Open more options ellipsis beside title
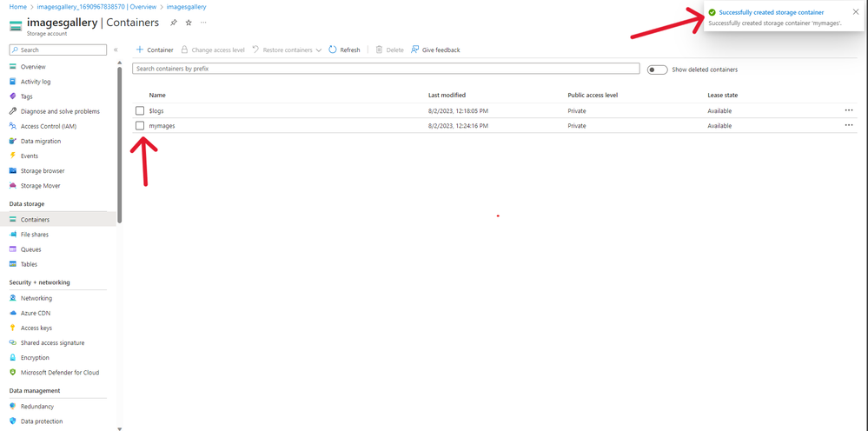Viewport: 868px width, 431px height. tap(203, 23)
